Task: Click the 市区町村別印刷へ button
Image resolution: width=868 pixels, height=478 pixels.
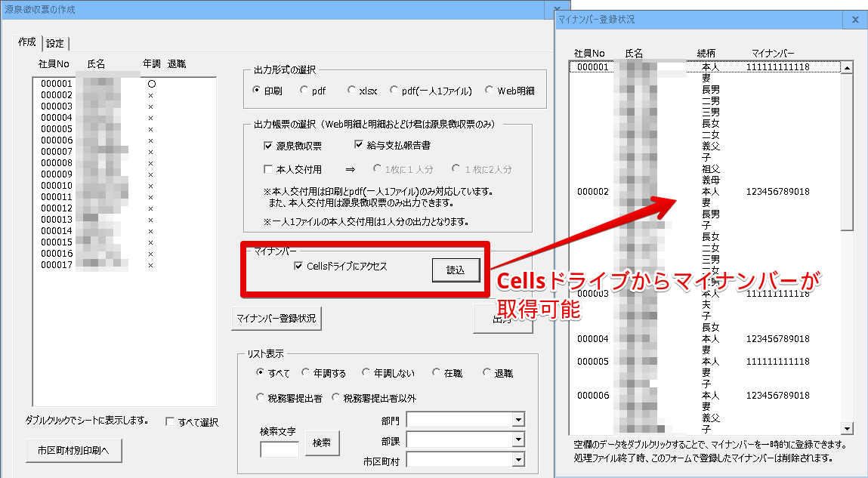Action: click(x=73, y=451)
